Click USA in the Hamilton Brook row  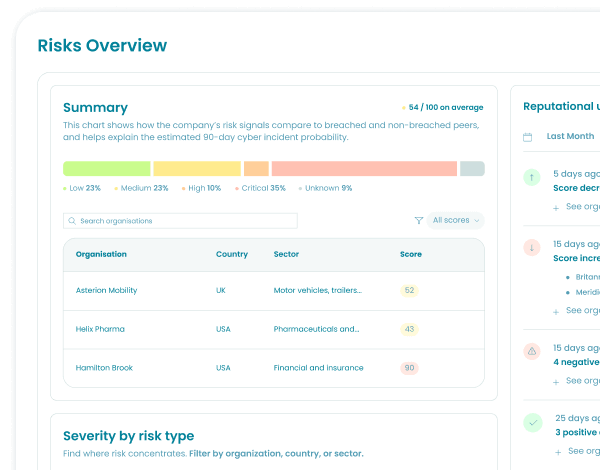tap(223, 368)
